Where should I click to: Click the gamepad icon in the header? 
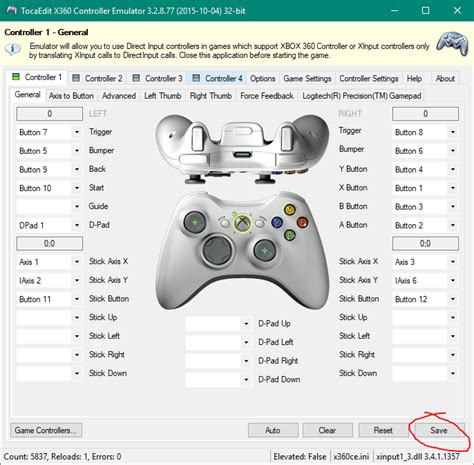(452, 44)
